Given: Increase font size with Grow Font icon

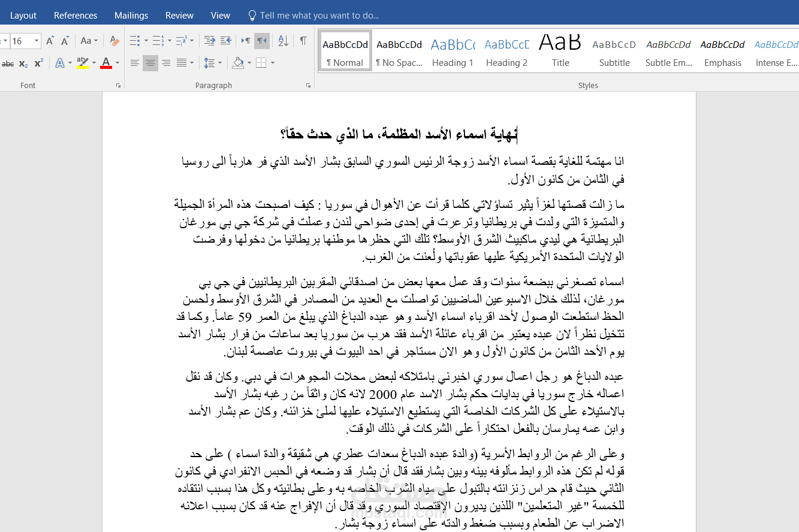Looking at the screenshot, I should click(x=50, y=41).
